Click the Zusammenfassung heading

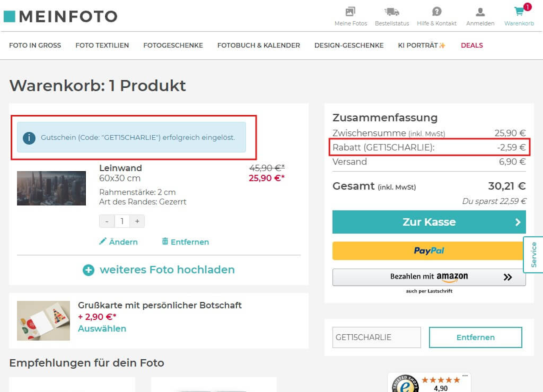(x=385, y=117)
